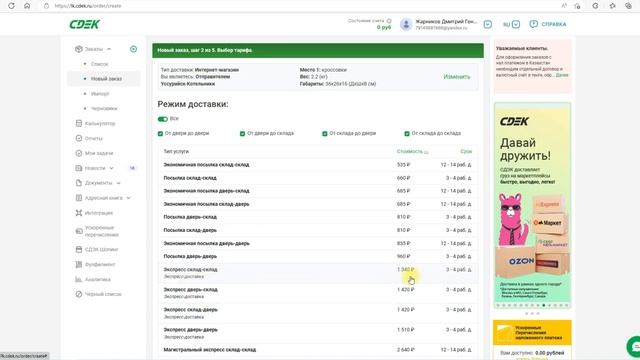The height and width of the screenshot is (360, 640).
Task: Open Мои задачи in sidebar
Action: tap(99, 153)
